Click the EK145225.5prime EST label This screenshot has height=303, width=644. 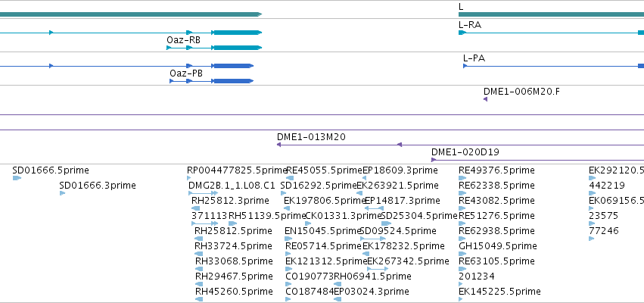click(499, 292)
